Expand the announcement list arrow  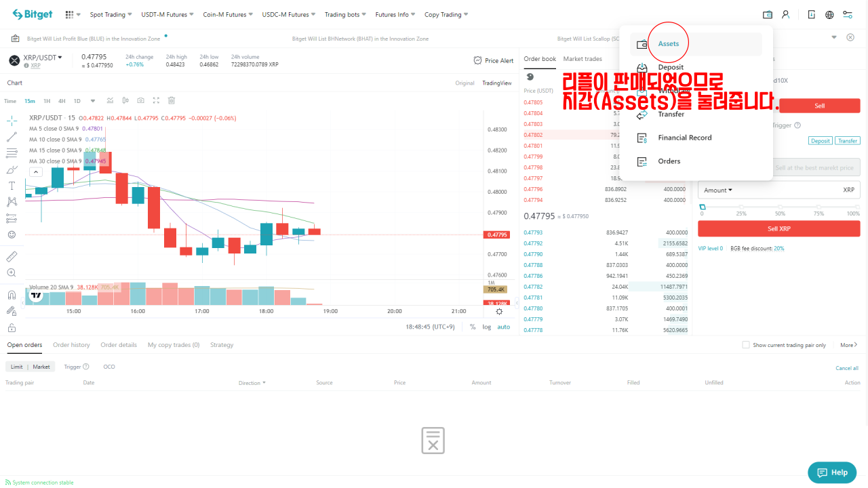point(835,37)
